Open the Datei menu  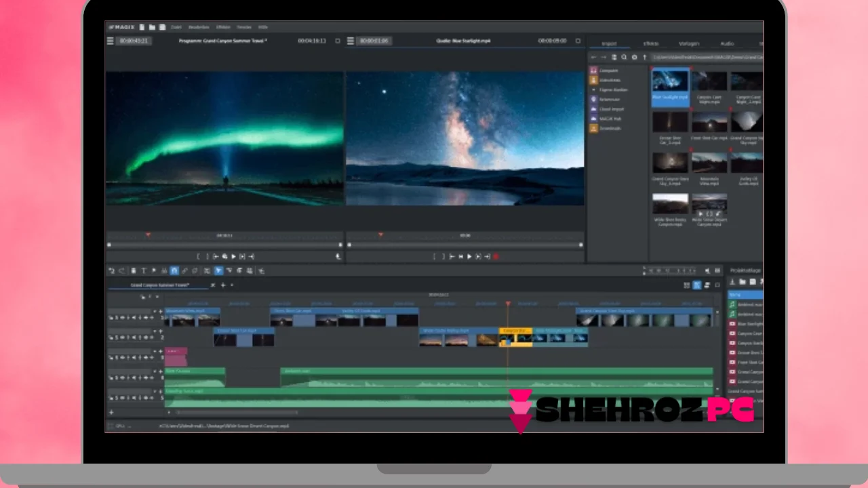click(177, 27)
